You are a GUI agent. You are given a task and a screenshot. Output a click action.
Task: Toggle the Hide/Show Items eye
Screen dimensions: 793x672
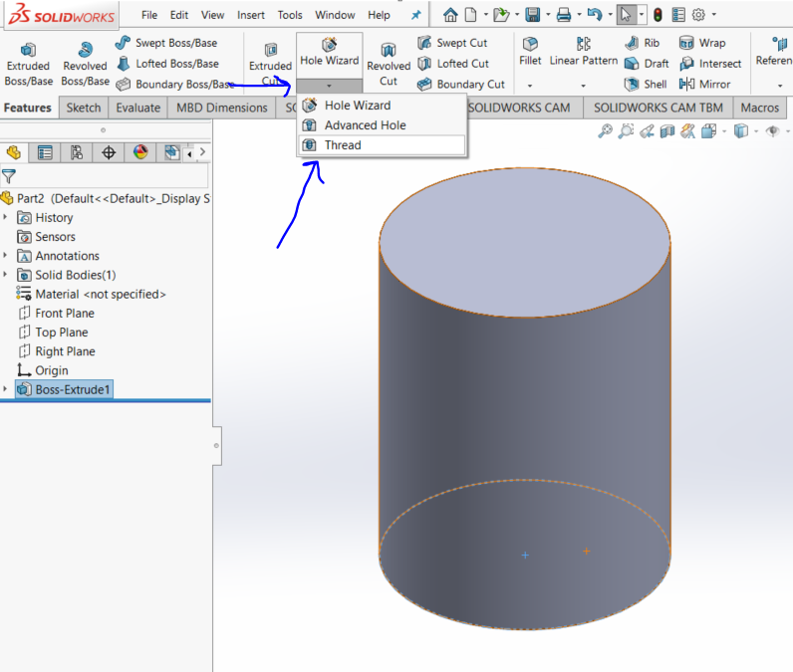point(772,131)
